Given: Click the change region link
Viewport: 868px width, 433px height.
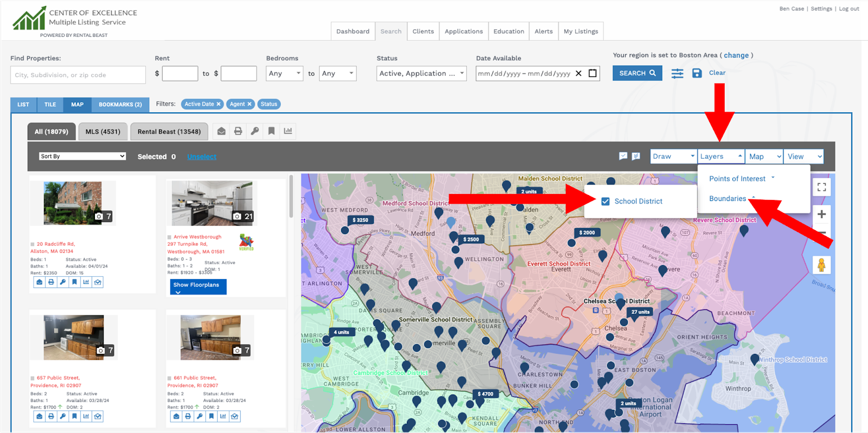Looking at the screenshot, I should pos(736,55).
